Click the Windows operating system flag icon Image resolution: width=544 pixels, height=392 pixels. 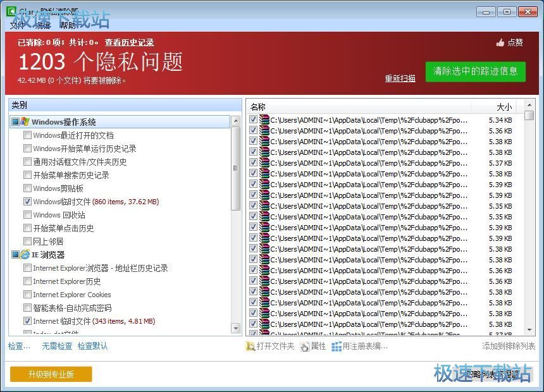point(25,121)
